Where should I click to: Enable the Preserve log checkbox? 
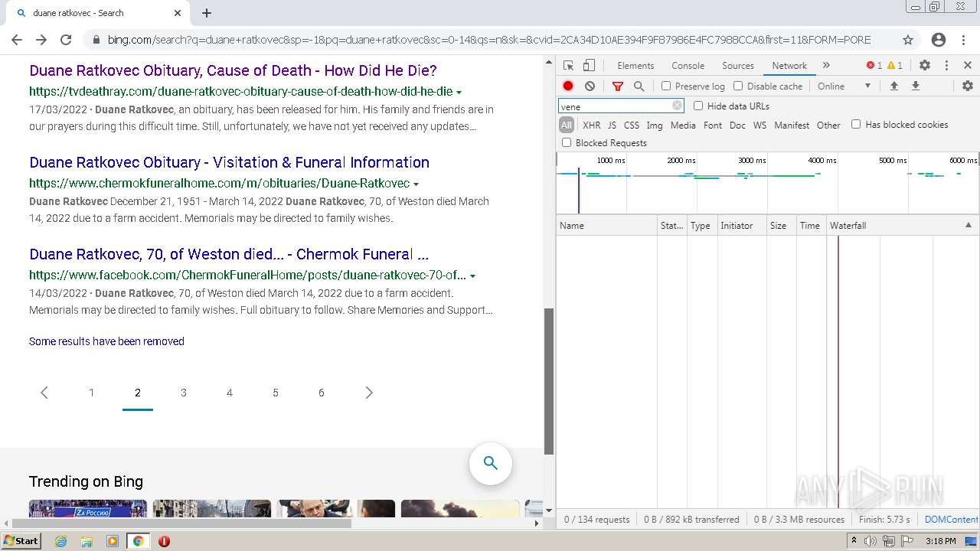coord(666,86)
